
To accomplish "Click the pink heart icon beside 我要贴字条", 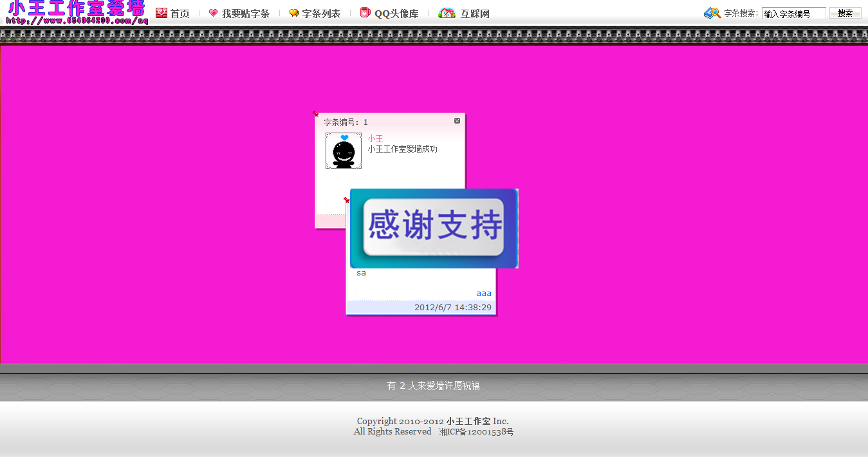I will (214, 13).
